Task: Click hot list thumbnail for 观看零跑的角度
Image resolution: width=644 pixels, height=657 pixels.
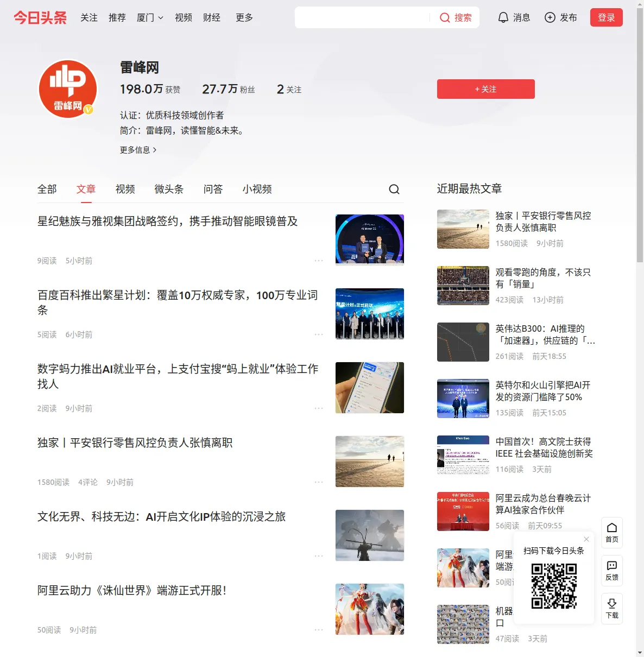Action: (x=463, y=286)
